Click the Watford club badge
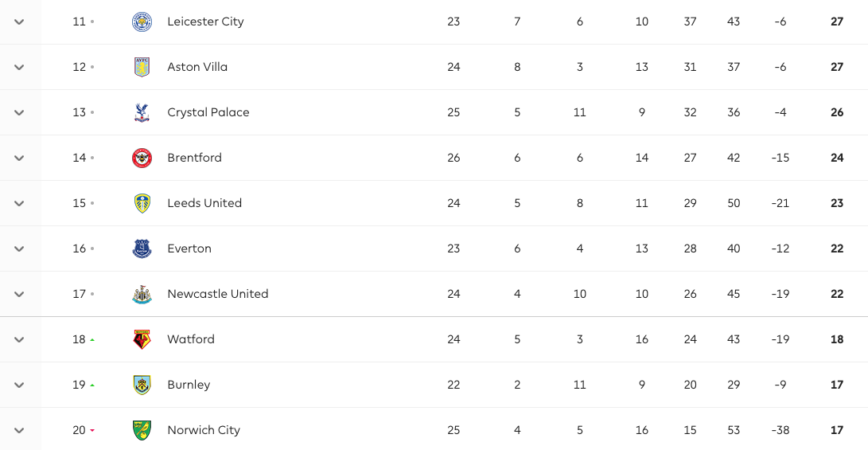868x450 pixels. (x=142, y=340)
